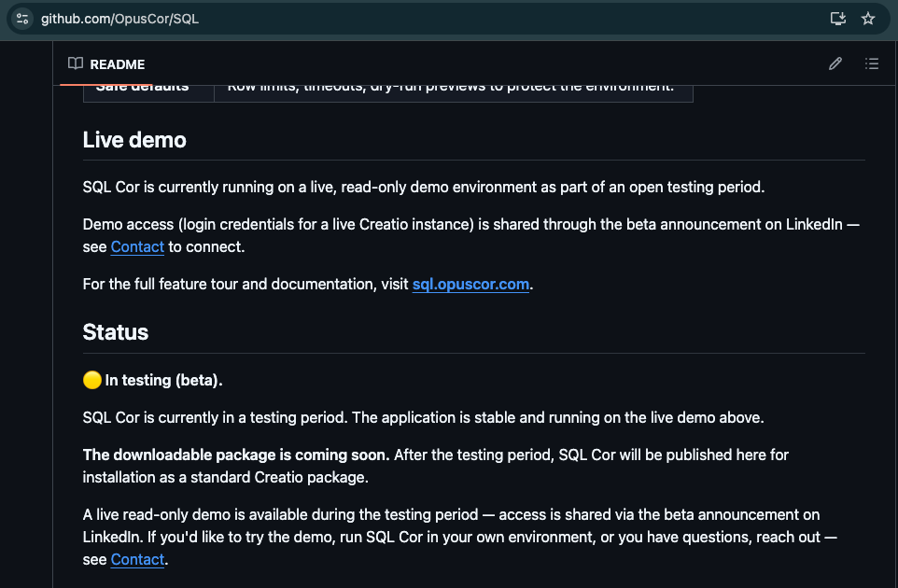This screenshot has height=588, width=898.
Task: Click the Status heading
Action: pos(115,332)
